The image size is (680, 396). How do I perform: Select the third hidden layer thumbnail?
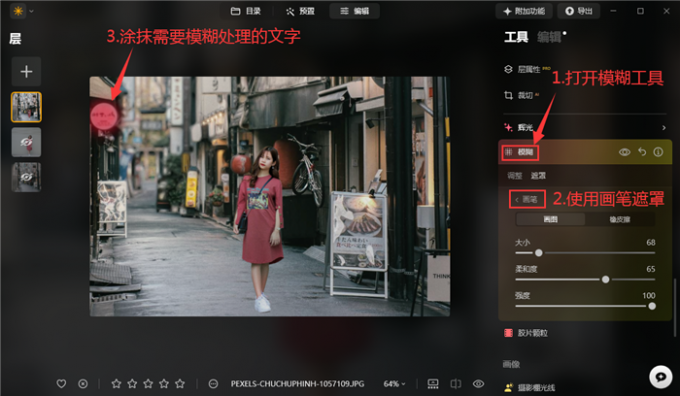[26, 177]
